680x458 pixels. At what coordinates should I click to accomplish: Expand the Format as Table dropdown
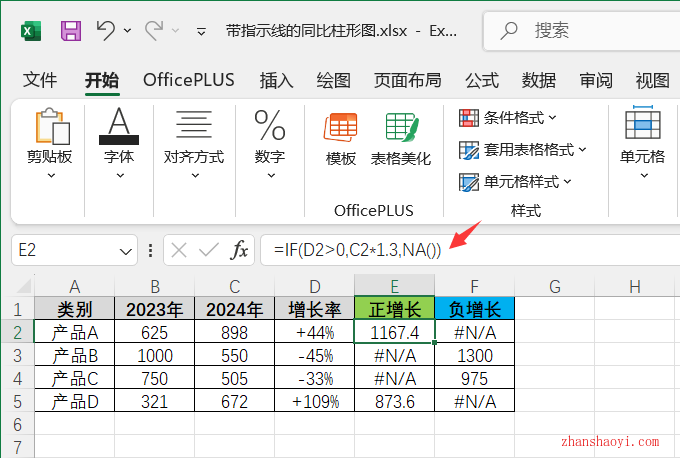[x=522, y=150]
